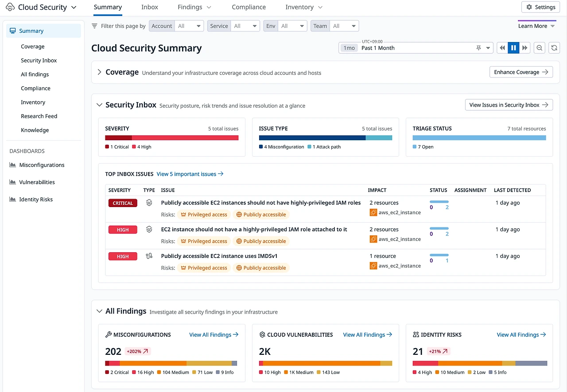Refresh data using the refresh icon
The image size is (567, 392).
click(x=554, y=47)
